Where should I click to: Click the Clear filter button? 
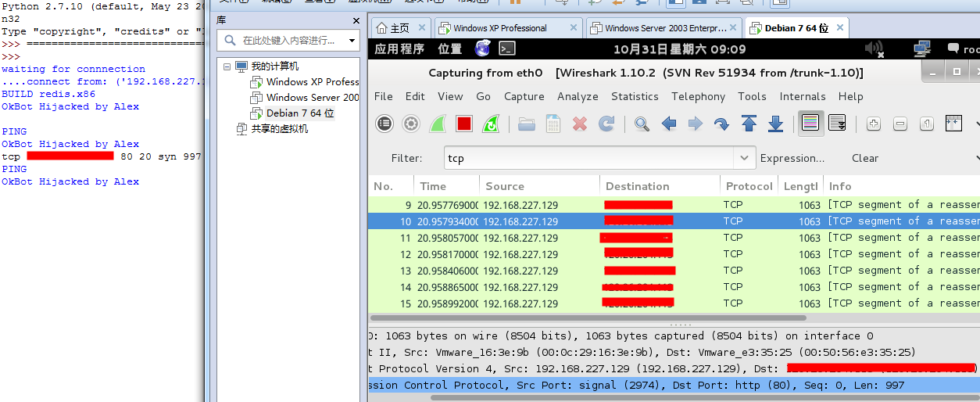pyautogui.click(x=865, y=158)
